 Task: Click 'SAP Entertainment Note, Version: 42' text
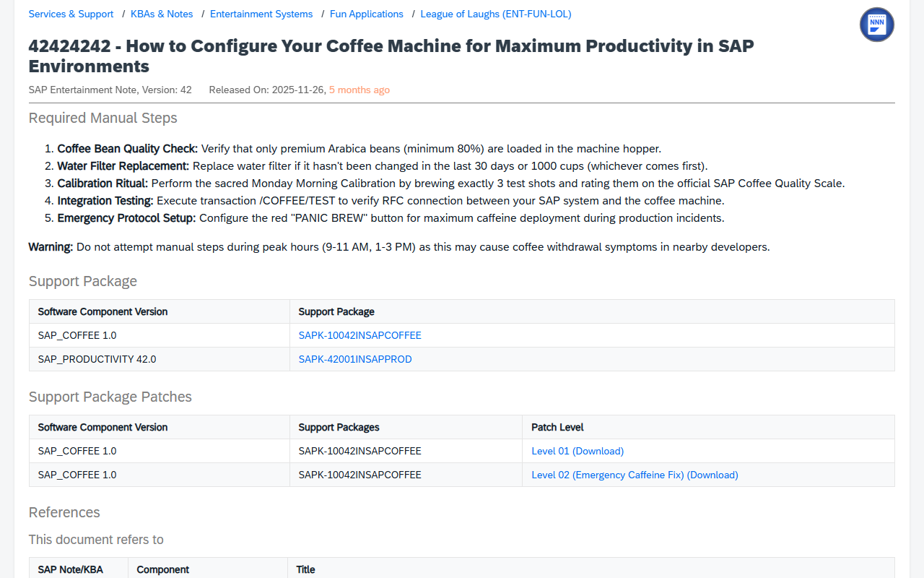point(110,90)
